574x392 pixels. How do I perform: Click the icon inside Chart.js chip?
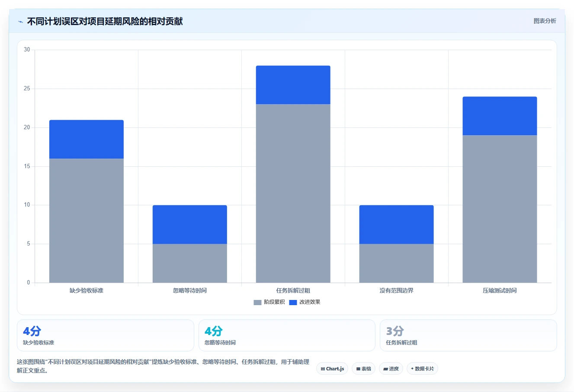coord(323,369)
